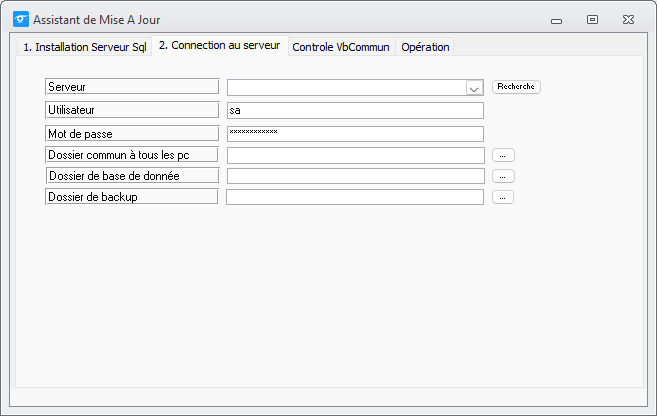This screenshot has width=657, height=416.
Task: Click the 'Mot de passe' label
Action: [x=132, y=134]
